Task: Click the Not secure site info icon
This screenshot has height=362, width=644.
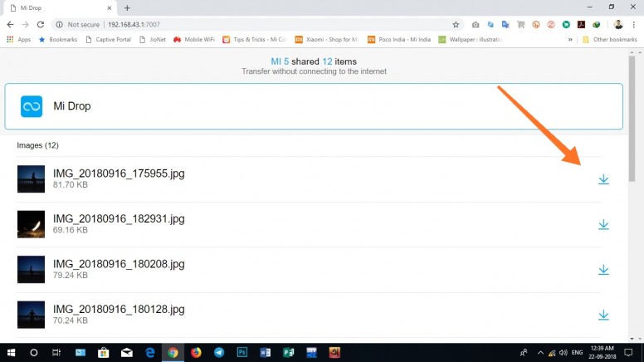Action: pyautogui.click(x=60, y=25)
